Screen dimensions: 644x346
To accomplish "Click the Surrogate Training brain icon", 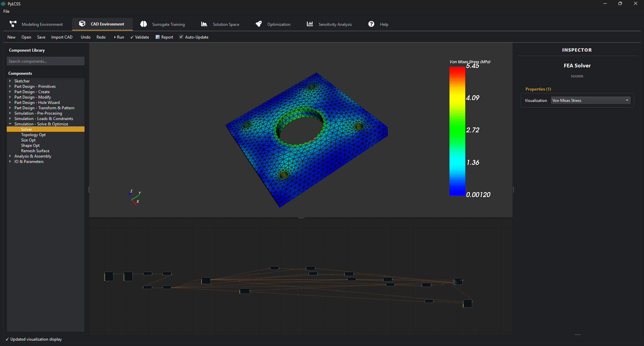I will pyautogui.click(x=144, y=24).
